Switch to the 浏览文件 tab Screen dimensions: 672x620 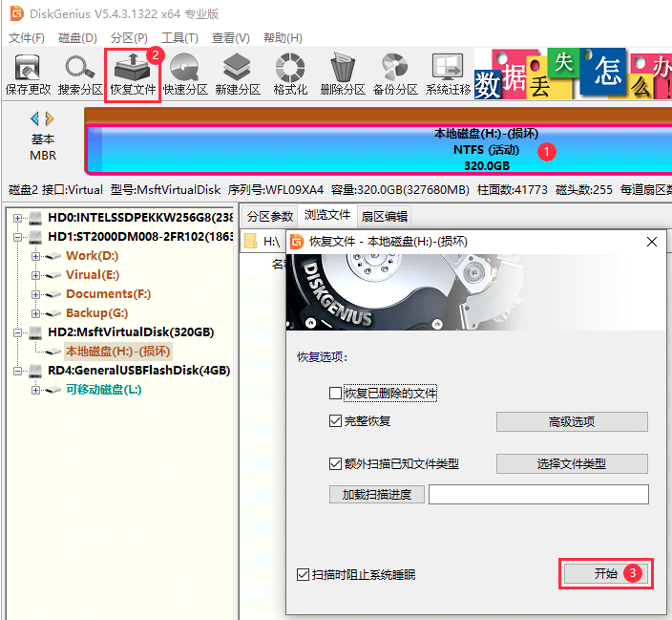click(327, 215)
